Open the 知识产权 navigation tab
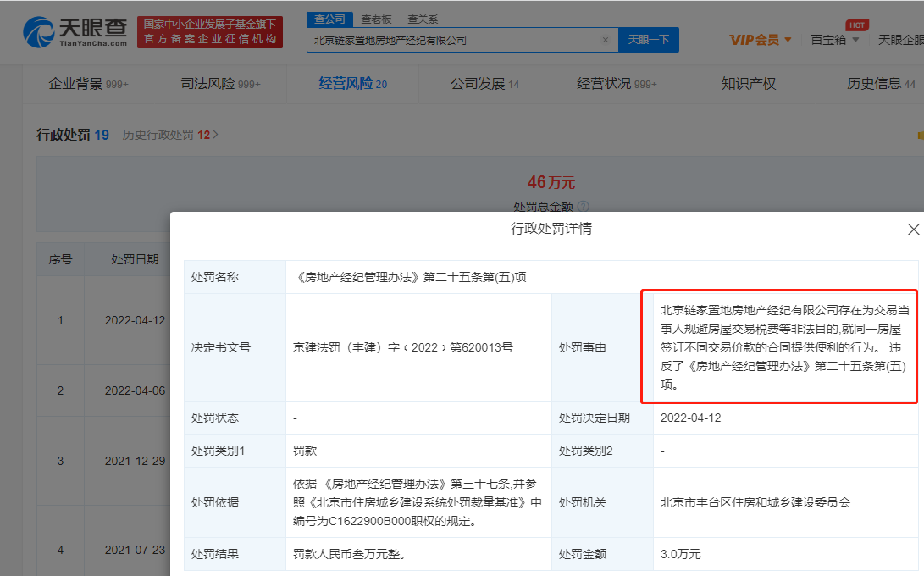Image resolution: width=924 pixels, height=576 pixels. 748,84
